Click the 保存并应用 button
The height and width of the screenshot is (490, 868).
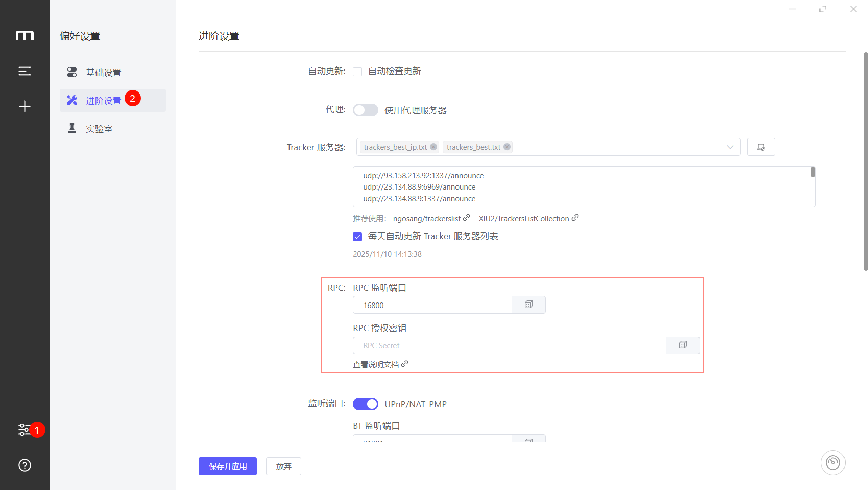pyautogui.click(x=227, y=466)
